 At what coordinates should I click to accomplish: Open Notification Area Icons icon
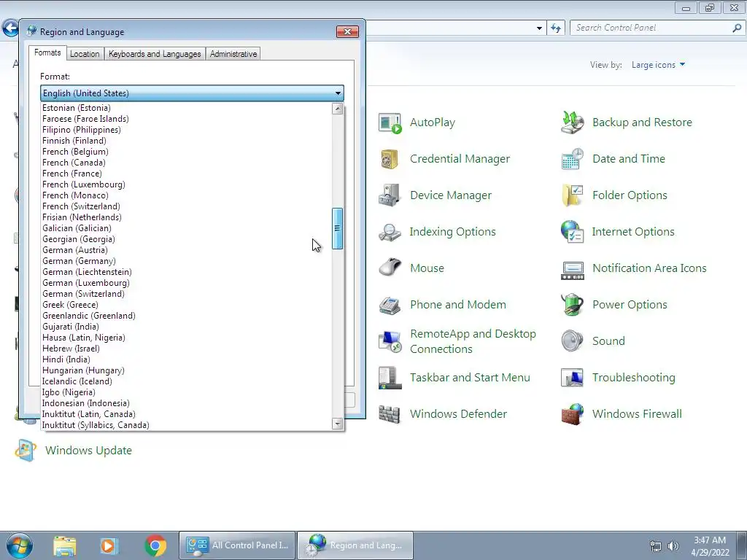(x=572, y=270)
